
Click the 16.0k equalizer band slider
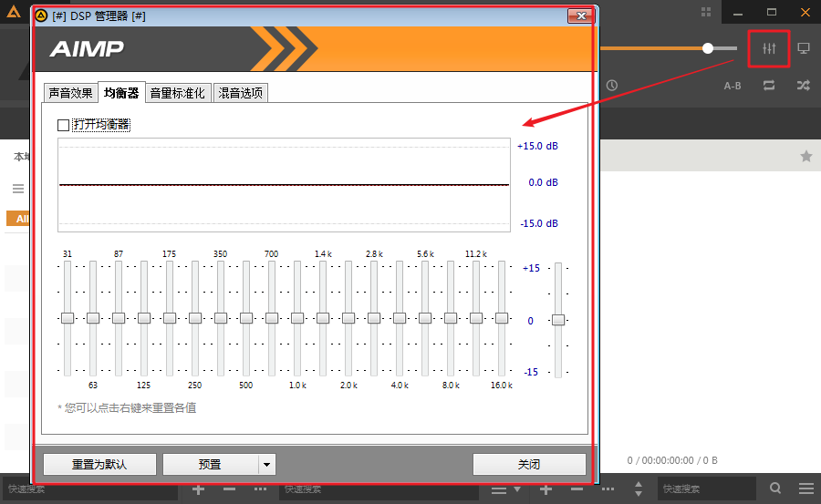tap(502, 318)
